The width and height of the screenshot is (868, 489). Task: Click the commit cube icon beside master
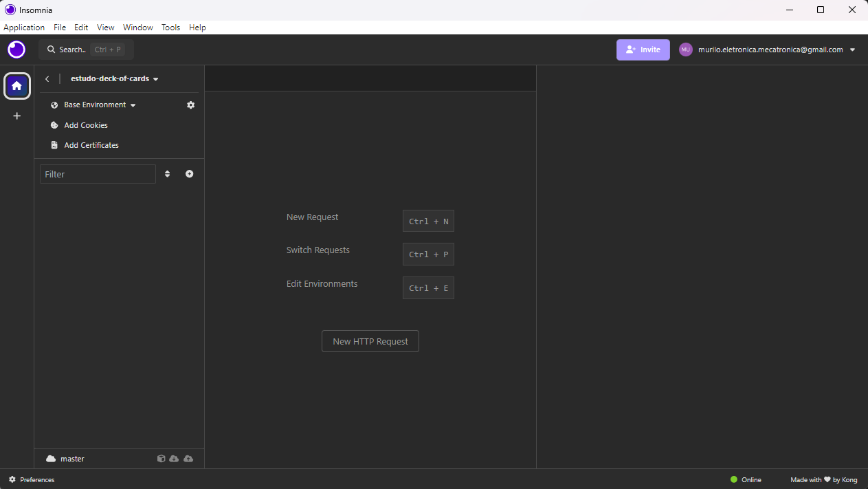[x=161, y=459]
